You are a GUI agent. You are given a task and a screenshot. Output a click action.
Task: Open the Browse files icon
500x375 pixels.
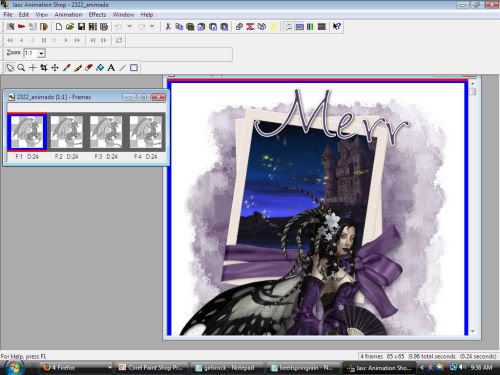click(x=44, y=27)
